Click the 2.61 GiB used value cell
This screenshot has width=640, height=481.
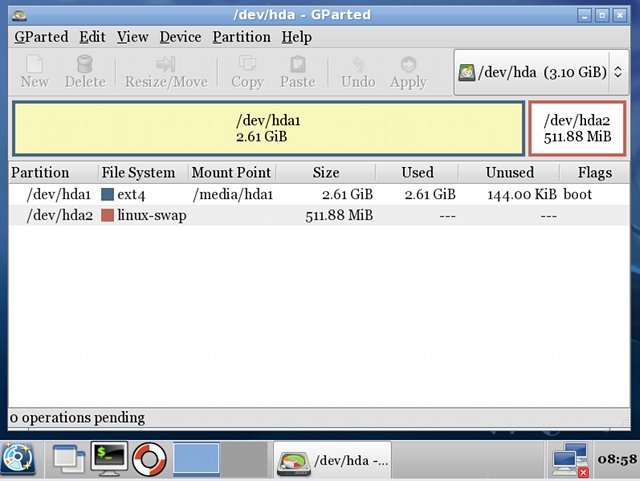click(430, 194)
